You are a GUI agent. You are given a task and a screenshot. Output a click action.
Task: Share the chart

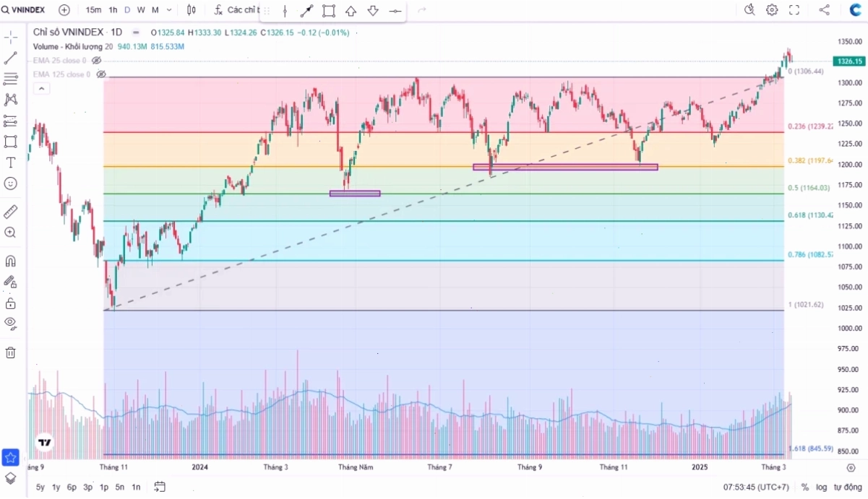(824, 10)
